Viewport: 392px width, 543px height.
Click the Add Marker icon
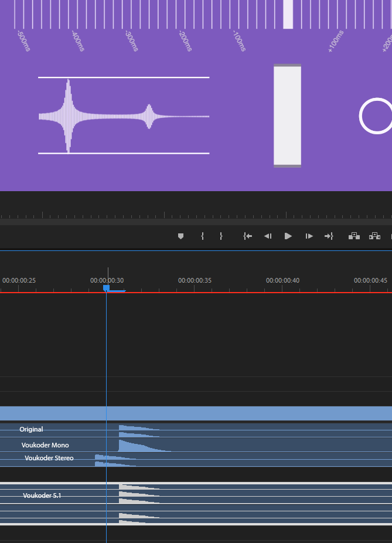(180, 236)
